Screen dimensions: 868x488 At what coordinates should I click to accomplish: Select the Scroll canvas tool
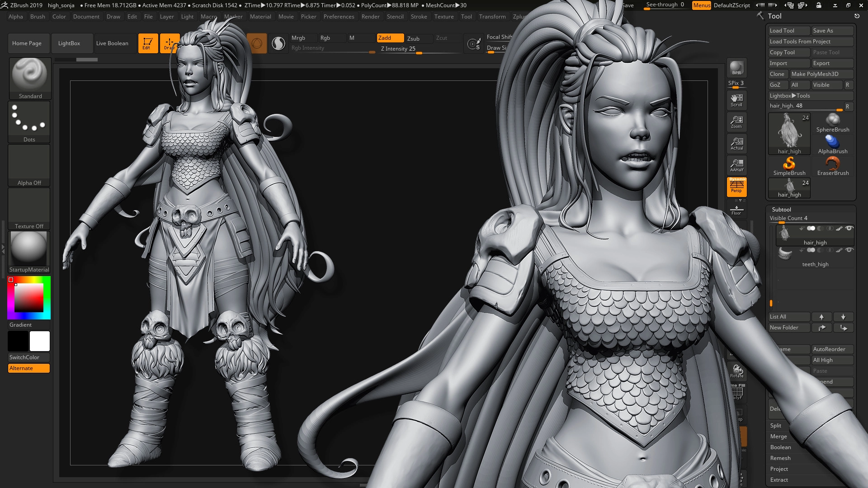(736, 100)
